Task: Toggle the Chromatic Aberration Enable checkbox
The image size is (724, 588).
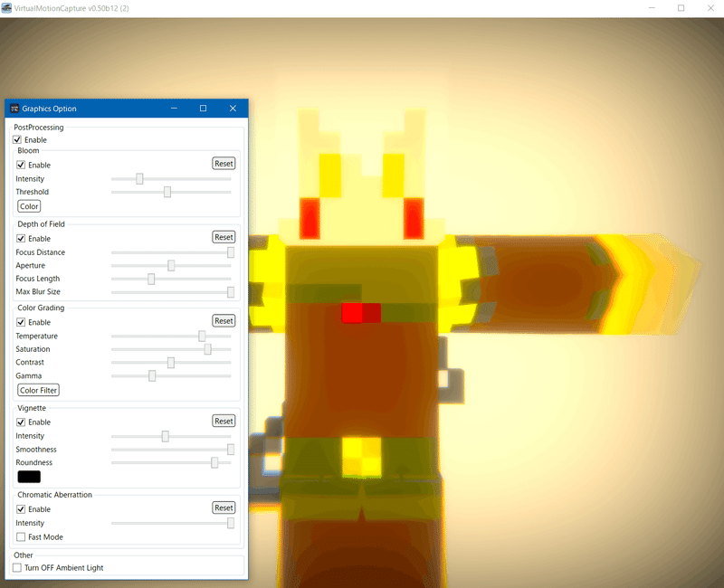Action: point(21,509)
